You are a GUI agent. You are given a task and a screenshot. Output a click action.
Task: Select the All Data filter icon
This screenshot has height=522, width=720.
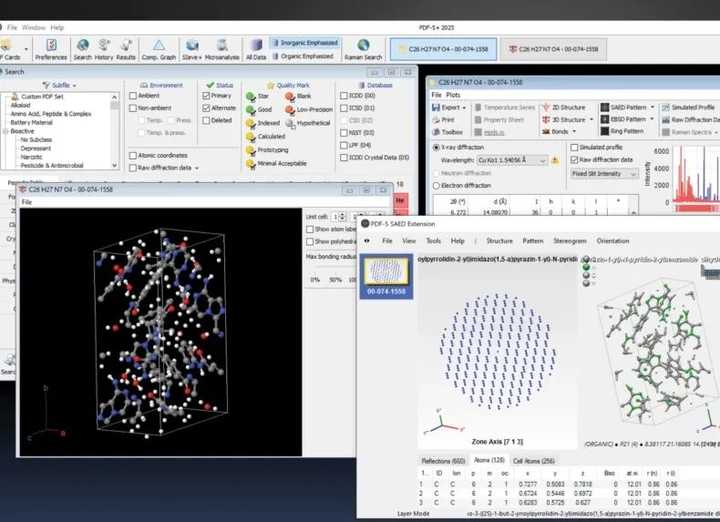[256, 50]
